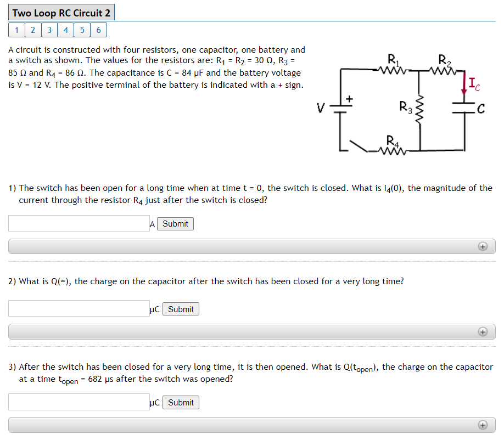Click the plus icon below question 2
The image size is (504, 440).
tap(483, 332)
